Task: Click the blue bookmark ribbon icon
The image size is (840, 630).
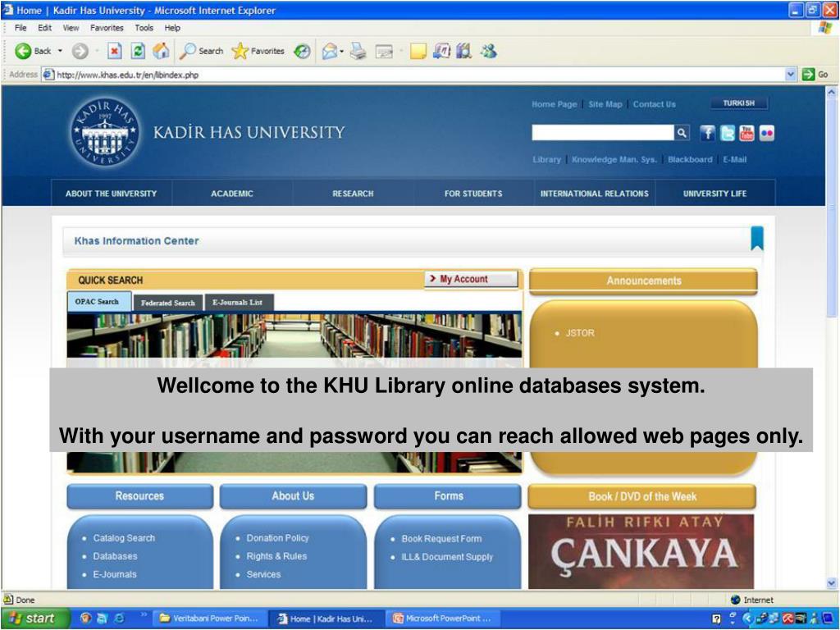Action: (757, 239)
